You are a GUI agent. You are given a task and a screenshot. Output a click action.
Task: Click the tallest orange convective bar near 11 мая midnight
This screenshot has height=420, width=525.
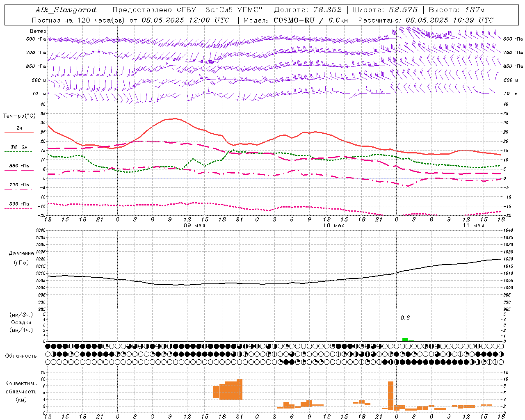(391, 395)
